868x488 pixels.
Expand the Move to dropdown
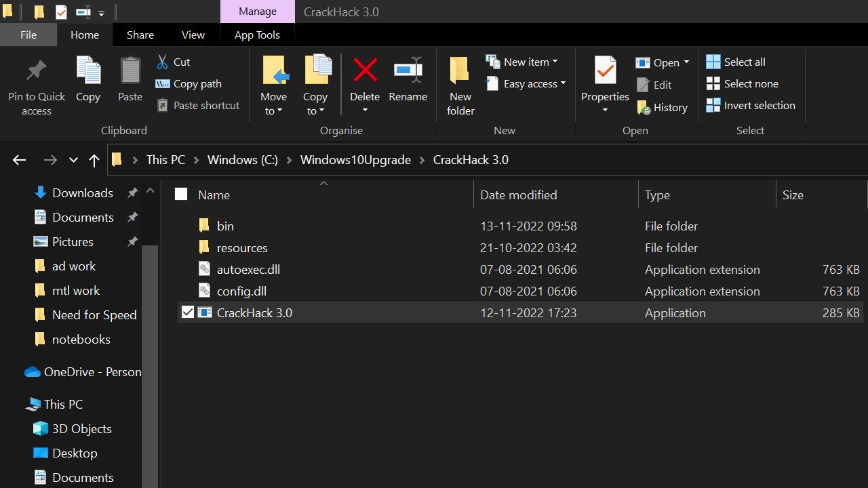tap(273, 111)
